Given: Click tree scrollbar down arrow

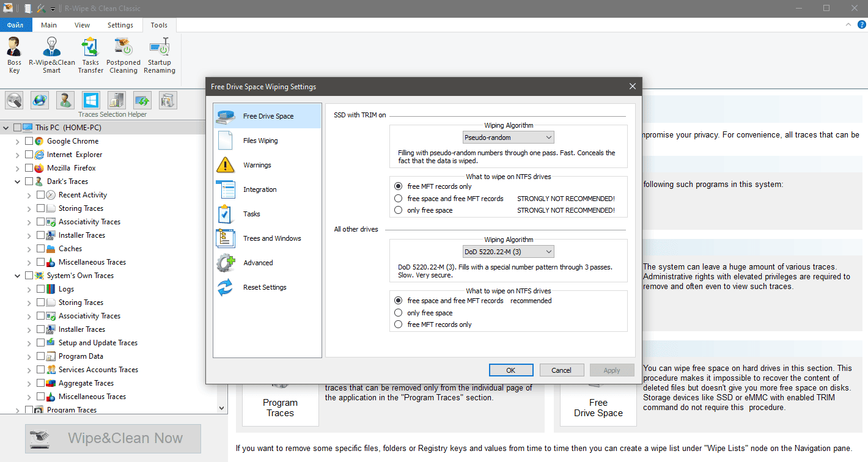Looking at the screenshot, I should [222, 408].
